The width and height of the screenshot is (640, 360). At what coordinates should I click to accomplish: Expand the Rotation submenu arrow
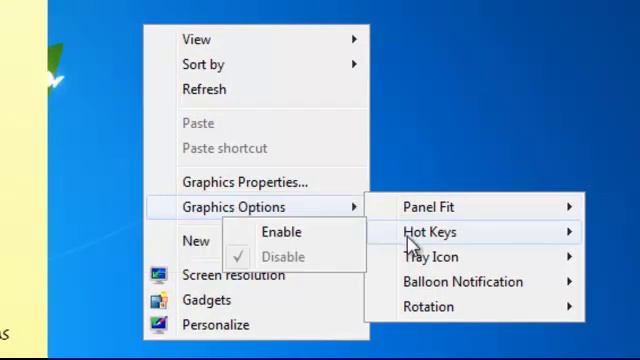point(569,307)
